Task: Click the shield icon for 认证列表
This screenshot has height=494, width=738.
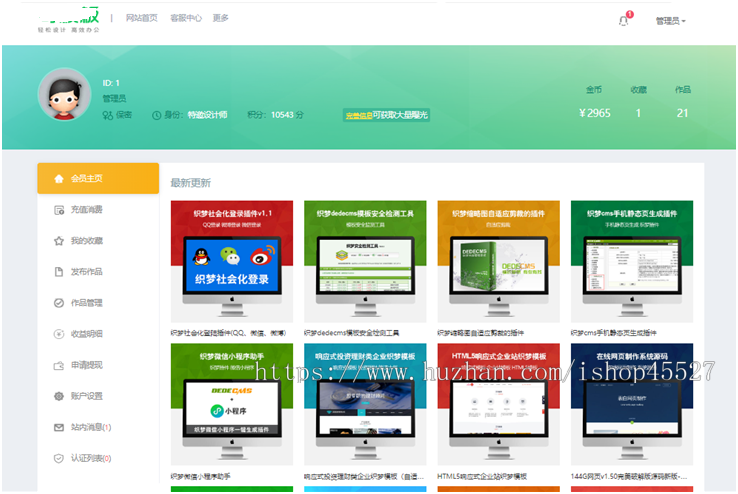Action: pos(59,458)
